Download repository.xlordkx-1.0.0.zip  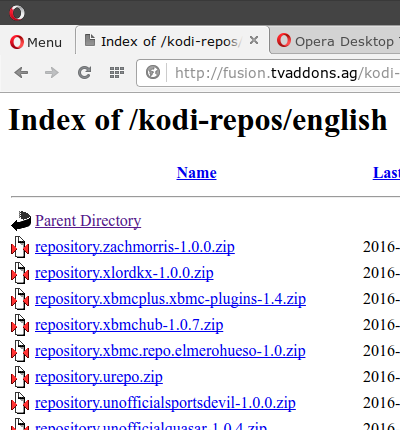click(124, 273)
